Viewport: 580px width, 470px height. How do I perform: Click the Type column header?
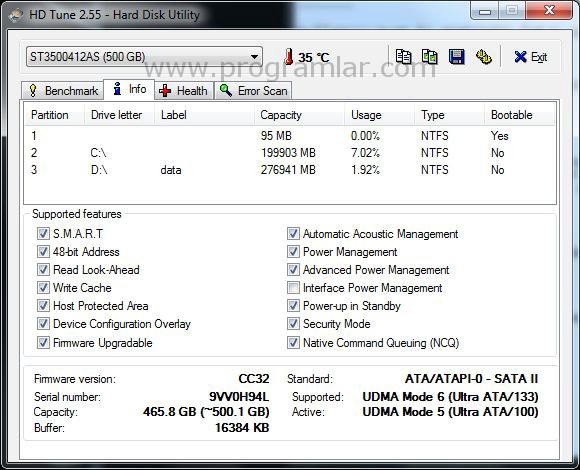coord(449,115)
